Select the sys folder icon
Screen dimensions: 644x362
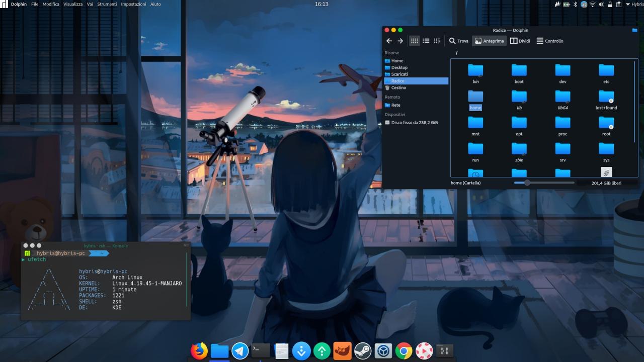606,149
